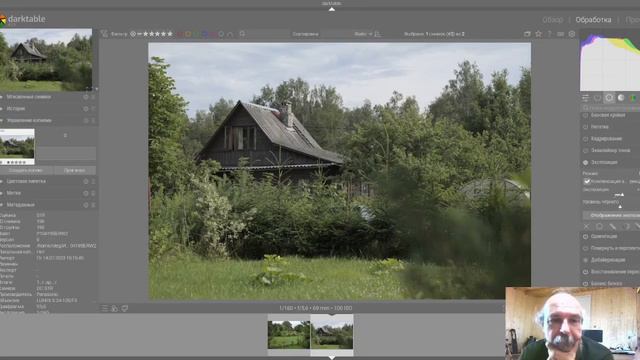
Task: Select the tone modules group tab
Action: click(621, 98)
